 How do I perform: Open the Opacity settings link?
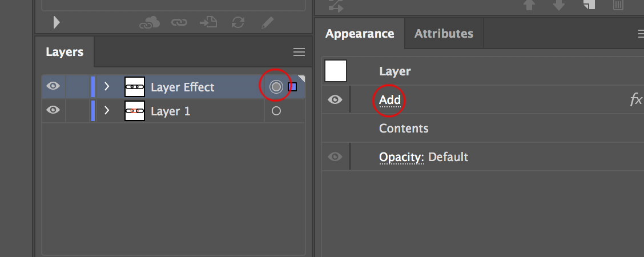(401, 157)
